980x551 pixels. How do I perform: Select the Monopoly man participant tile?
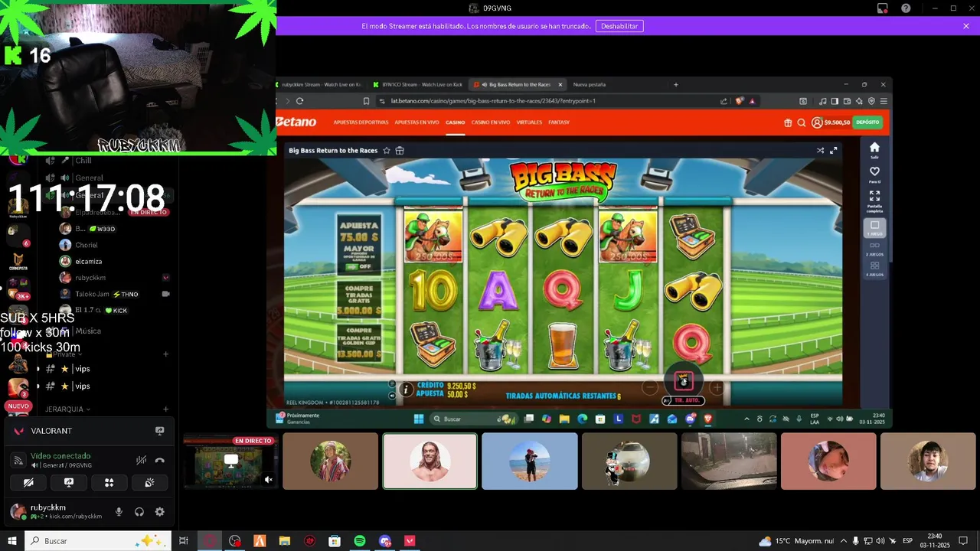click(x=629, y=461)
